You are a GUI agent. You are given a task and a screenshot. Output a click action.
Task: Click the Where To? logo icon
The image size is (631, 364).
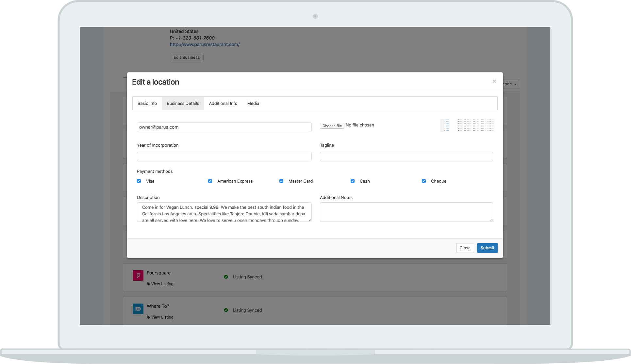pos(138,308)
